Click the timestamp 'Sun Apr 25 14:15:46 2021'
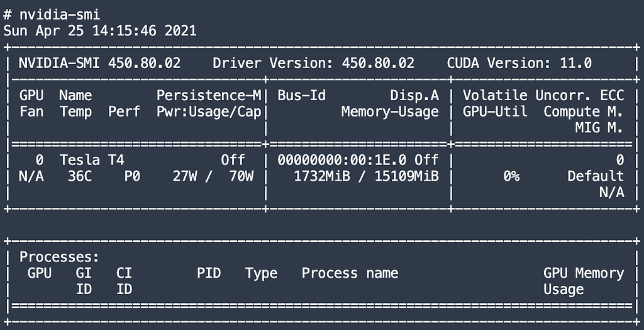 pyautogui.click(x=100, y=31)
